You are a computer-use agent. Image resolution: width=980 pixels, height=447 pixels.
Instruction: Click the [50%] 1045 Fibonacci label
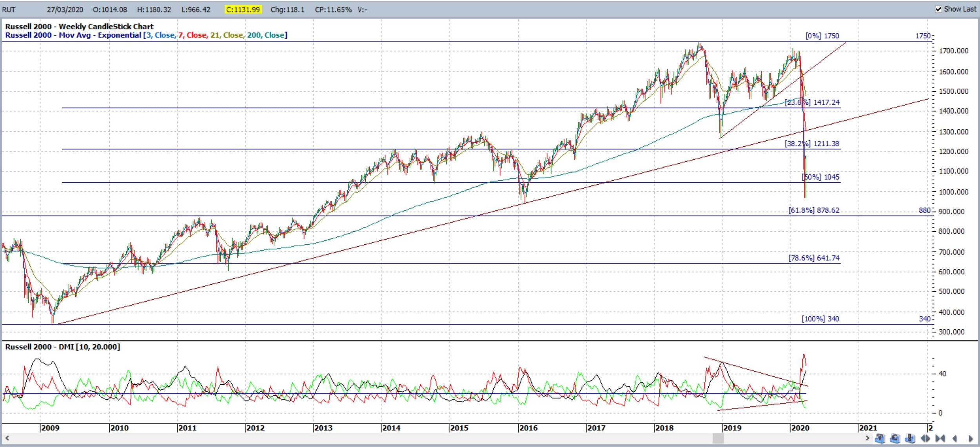820,177
